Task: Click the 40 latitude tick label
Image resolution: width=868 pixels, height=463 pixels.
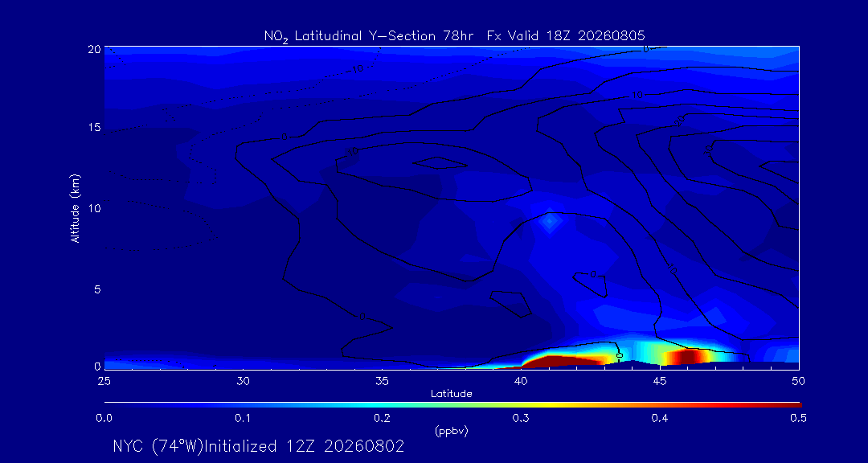Action: tap(521, 381)
